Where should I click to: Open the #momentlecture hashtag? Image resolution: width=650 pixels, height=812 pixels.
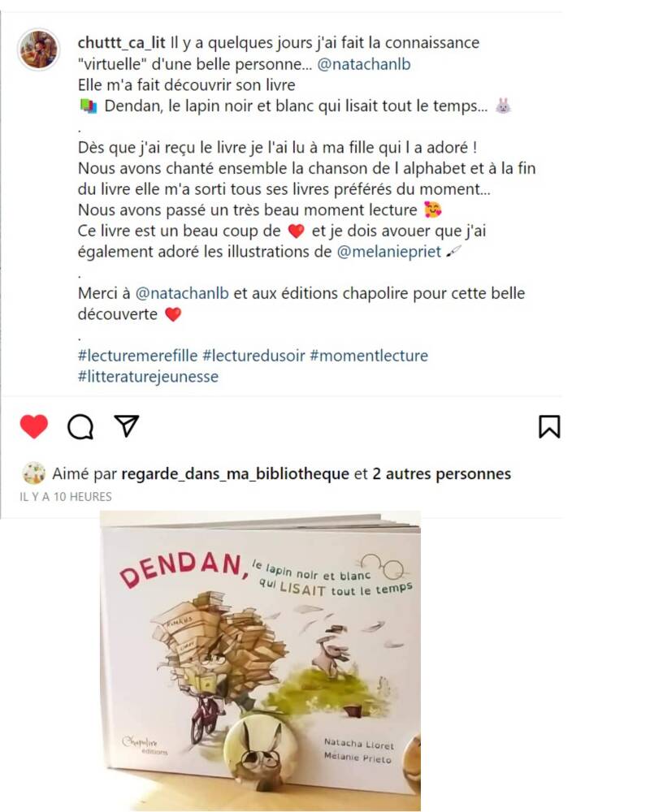pyautogui.click(x=369, y=356)
